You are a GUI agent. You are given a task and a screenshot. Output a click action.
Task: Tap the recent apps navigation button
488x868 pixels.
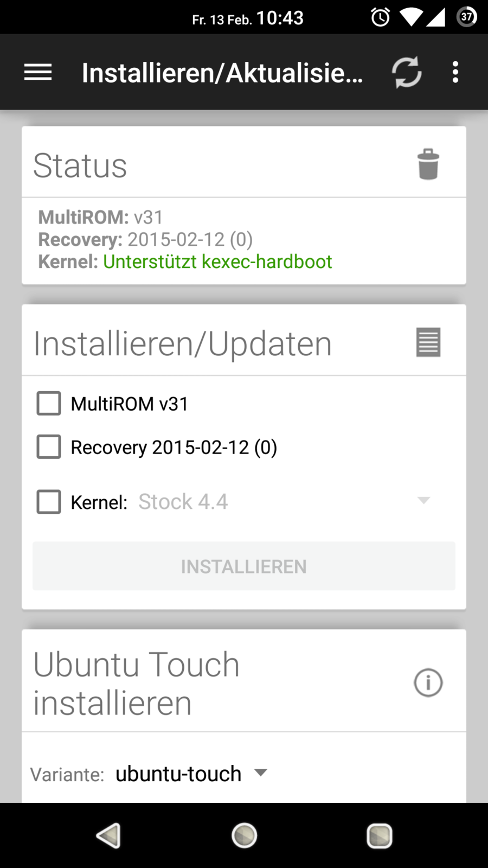(380, 835)
